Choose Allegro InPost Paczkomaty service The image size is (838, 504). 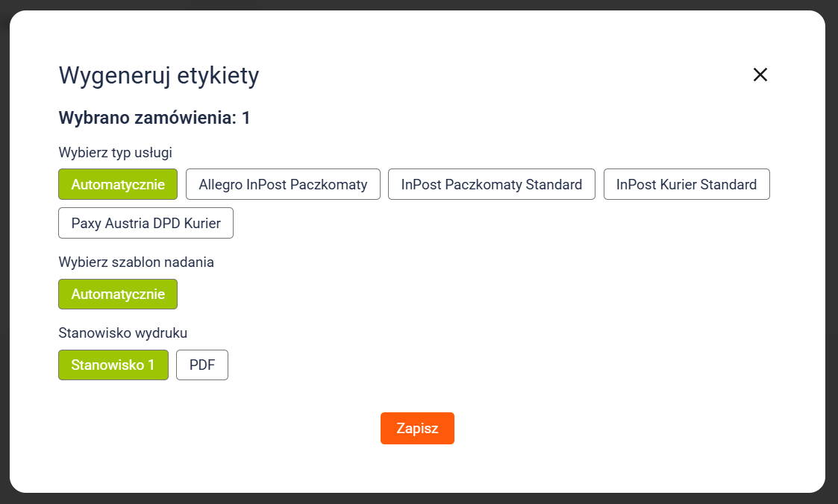pyautogui.click(x=283, y=184)
